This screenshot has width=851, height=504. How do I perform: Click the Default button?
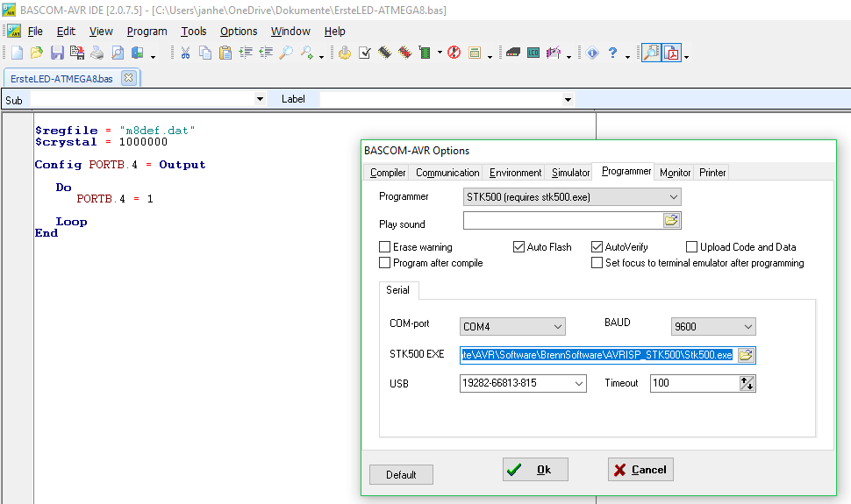[401, 475]
